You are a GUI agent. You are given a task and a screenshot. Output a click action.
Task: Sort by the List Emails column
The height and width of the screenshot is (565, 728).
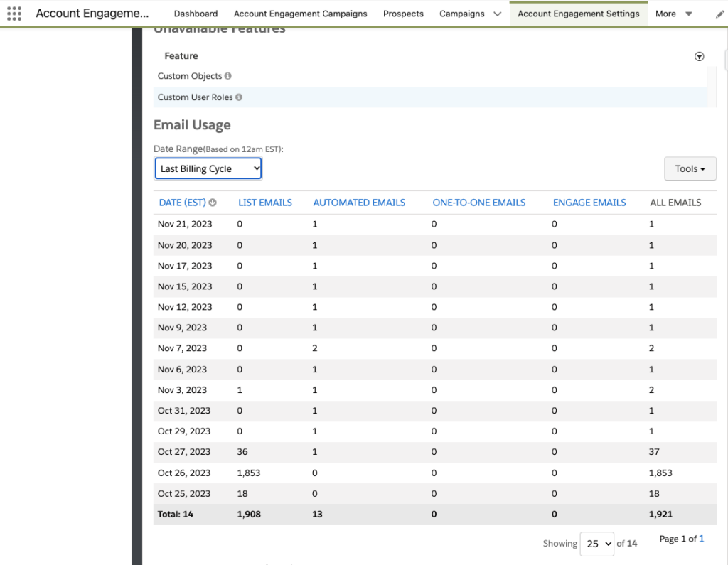click(264, 203)
